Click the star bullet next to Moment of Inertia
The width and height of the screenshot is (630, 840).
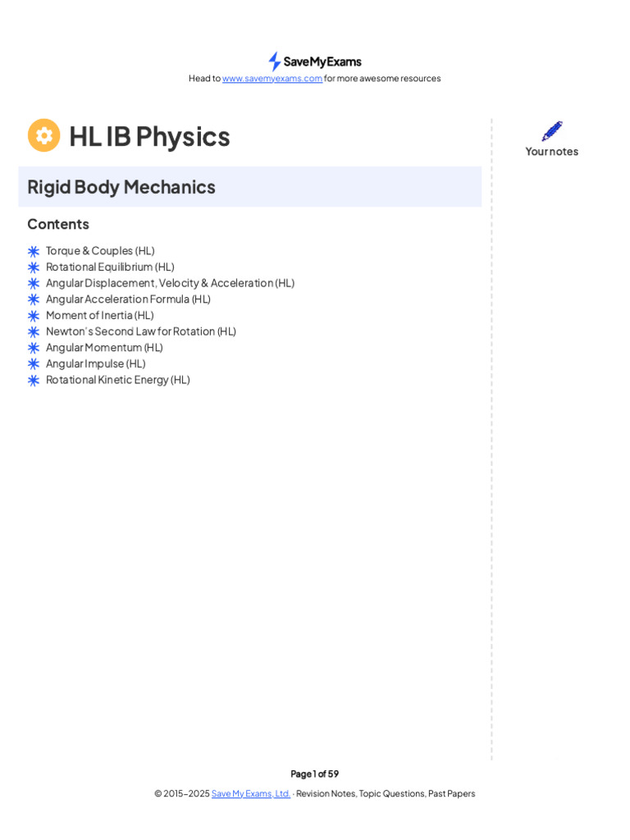point(34,316)
